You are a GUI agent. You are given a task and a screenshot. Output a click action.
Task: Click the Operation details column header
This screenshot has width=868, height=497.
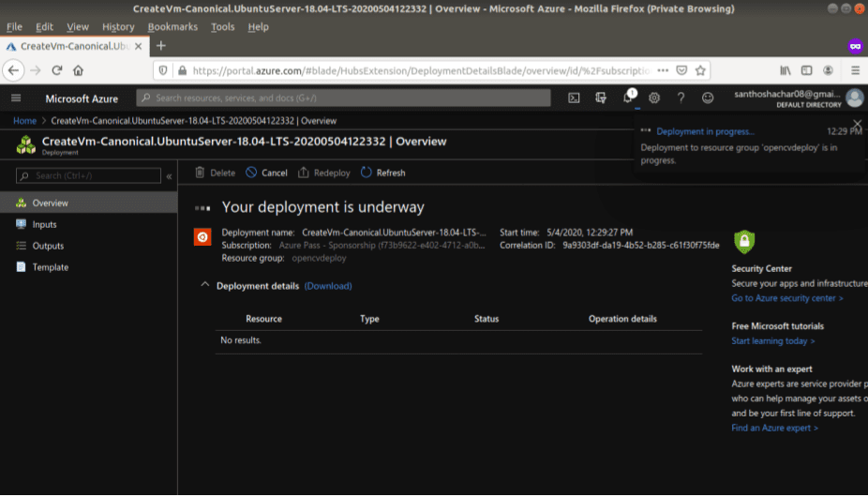(x=622, y=319)
